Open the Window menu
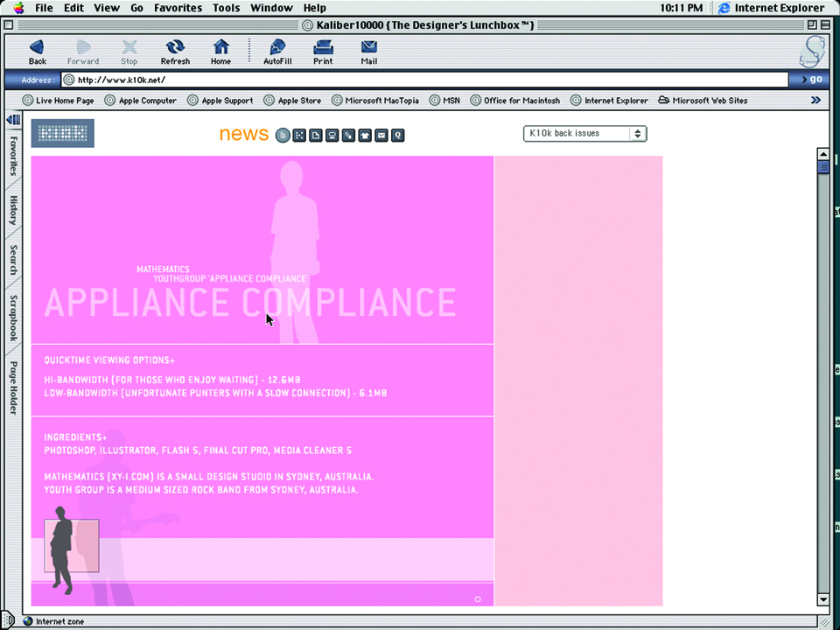840x630 pixels. pos(271,8)
